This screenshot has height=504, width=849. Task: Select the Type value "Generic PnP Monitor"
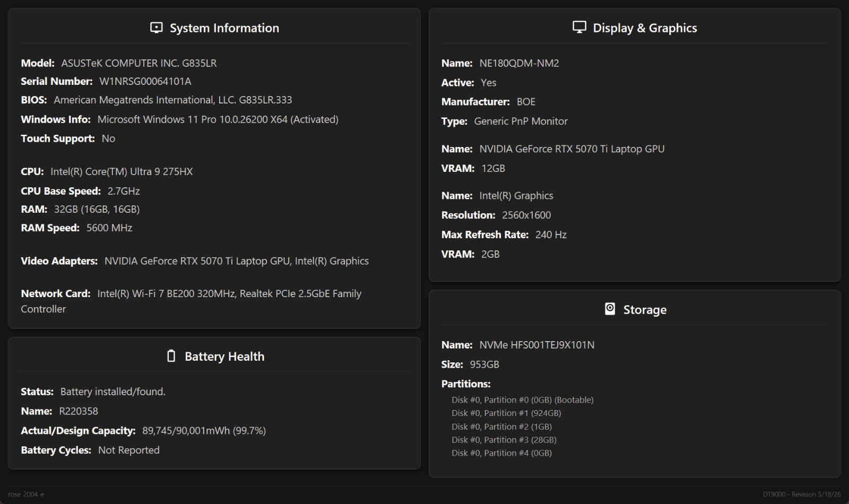pyautogui.click(x=521, y=121)
